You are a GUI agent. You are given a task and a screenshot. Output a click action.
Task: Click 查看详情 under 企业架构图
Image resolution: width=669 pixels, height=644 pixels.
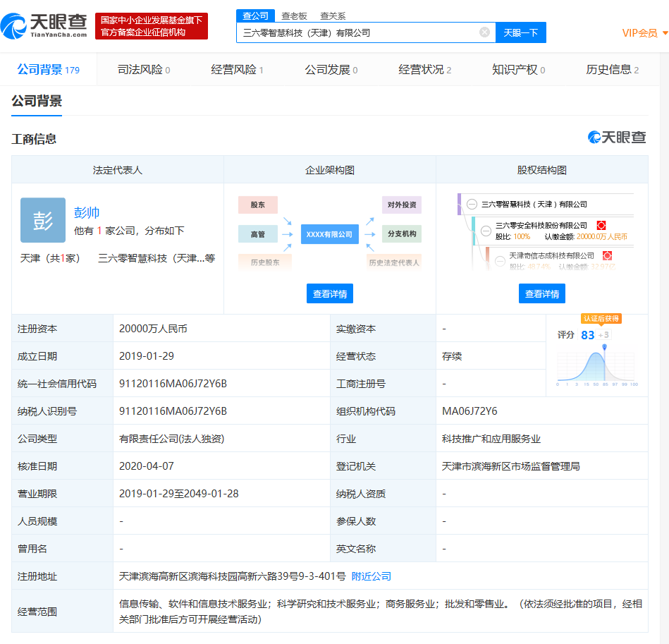330,293
